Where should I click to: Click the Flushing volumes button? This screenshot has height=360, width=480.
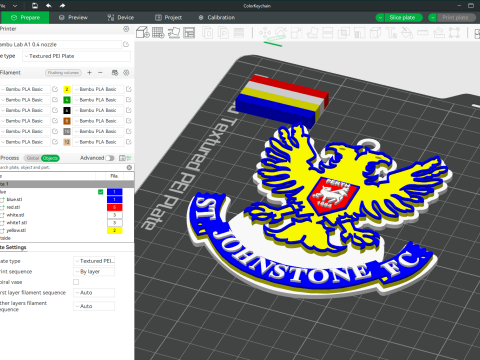tap(63, 73)
